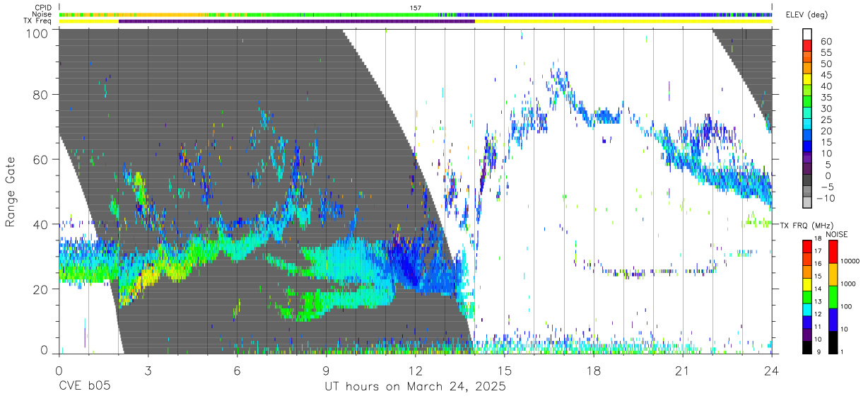Click the 24 tick on the UT hours axis
This screenshot has height=401, width=868.
tap(772, 371)
